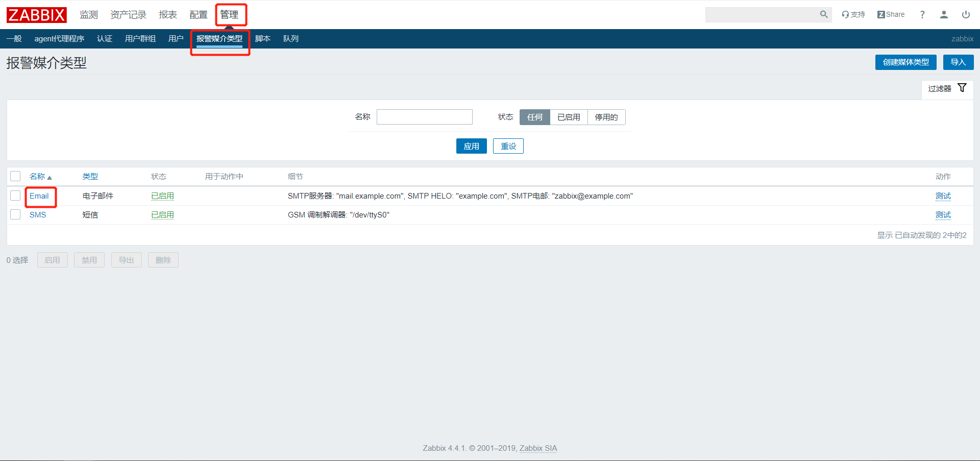The height and width of the screenshot is (461, 980).
Task: Open the 配置 menu
Action: point(199,15)
